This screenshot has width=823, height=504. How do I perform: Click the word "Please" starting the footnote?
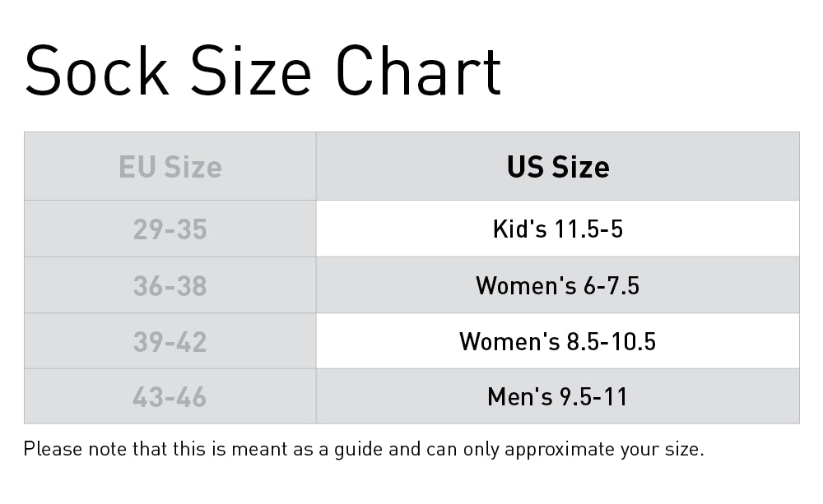click(49, 450)
